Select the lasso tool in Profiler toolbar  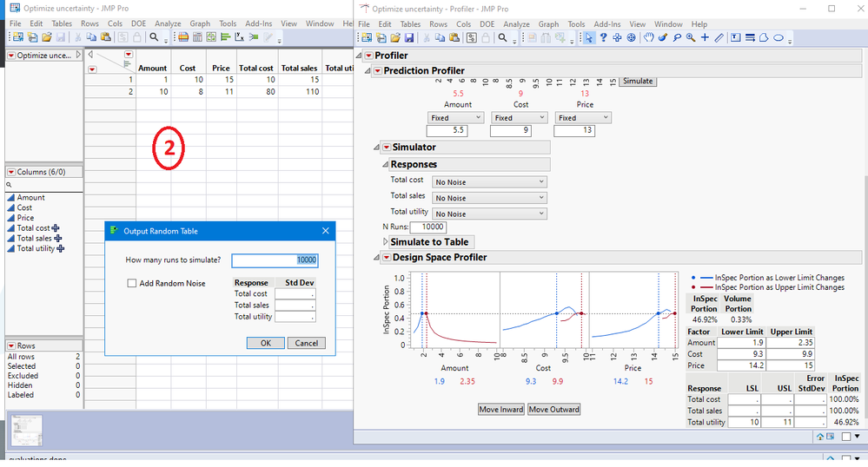pyautogui.click(x=677, y=37)
